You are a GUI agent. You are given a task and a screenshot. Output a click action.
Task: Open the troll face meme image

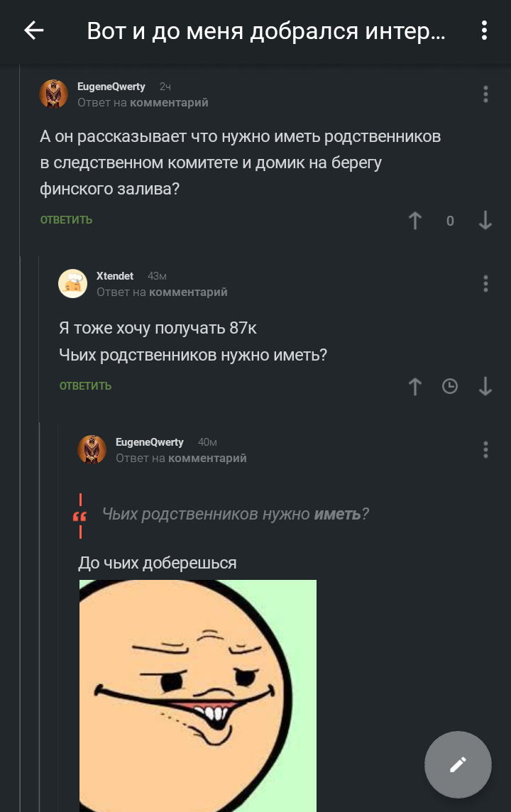point(198,696)
